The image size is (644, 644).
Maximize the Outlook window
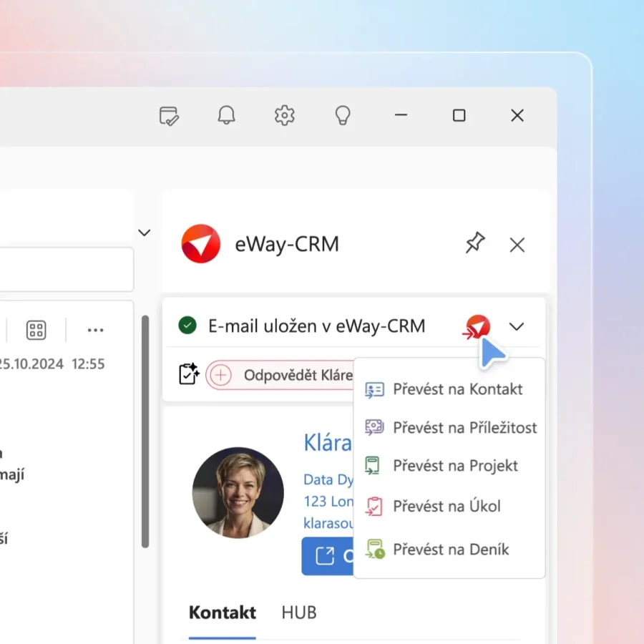pyautogui.click(x=459, y=115)
